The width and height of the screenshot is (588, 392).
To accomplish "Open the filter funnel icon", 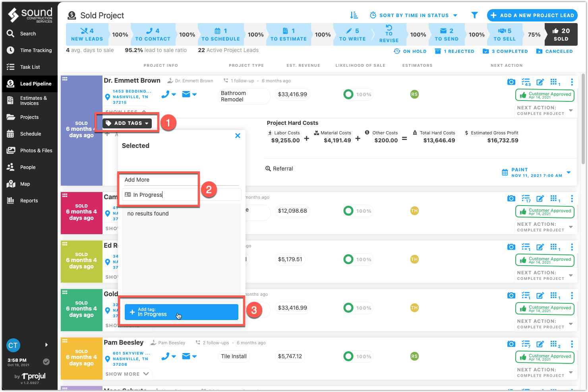I will click(x=474, y=15).
